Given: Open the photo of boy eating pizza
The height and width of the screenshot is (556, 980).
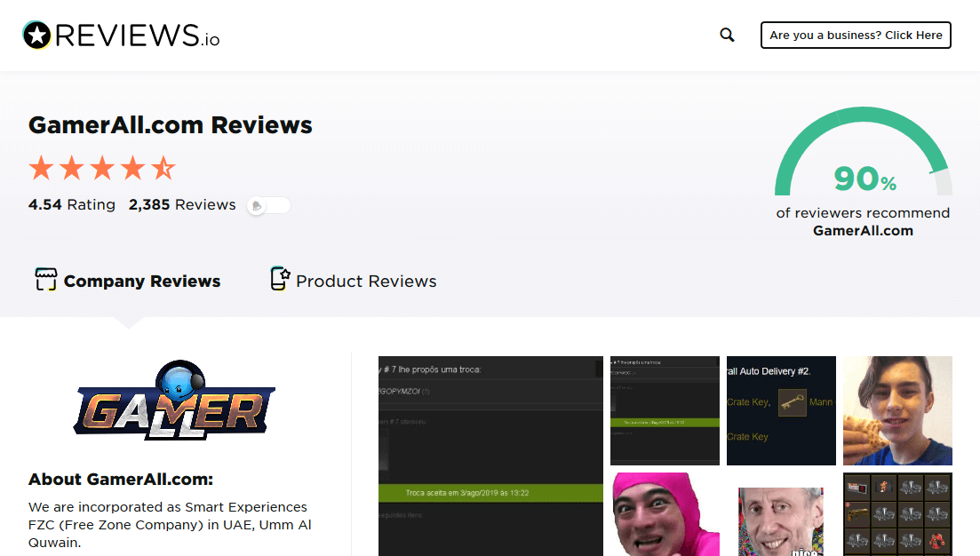Looking at the screenshot, I should coord(897,410).
